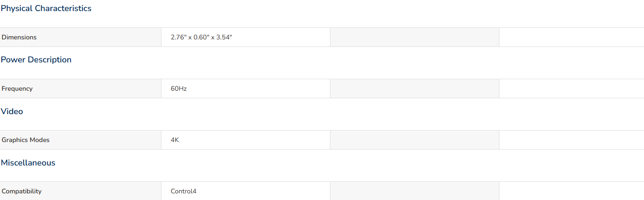Select the Dimensions row label
The width and height of the screenshot is (644, 200).
[x=19, y=37]
